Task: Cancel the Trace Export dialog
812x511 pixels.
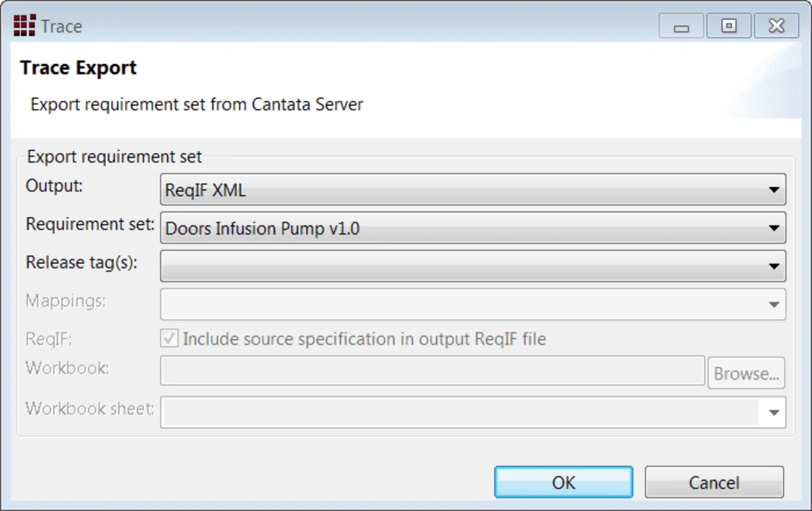Action: (714, 482)
